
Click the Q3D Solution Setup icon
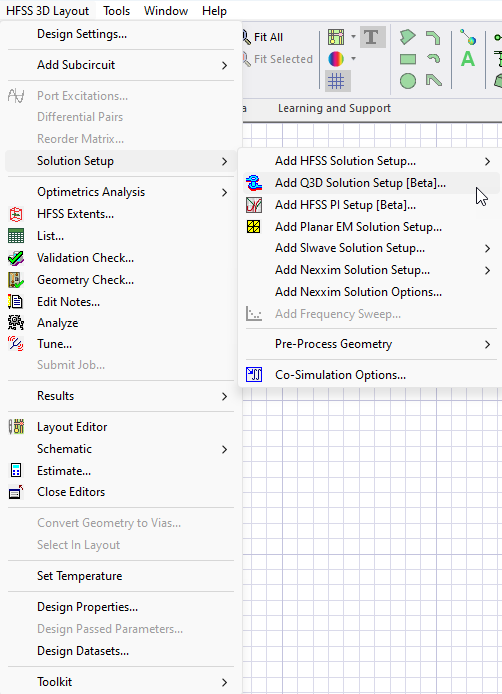coord(254,183)
